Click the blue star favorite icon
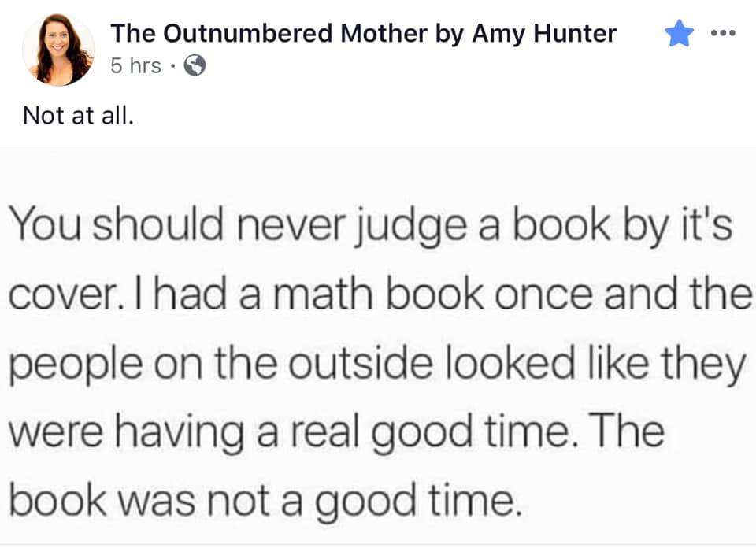Screen dimensions: 756x548 [x=679, y=34]
